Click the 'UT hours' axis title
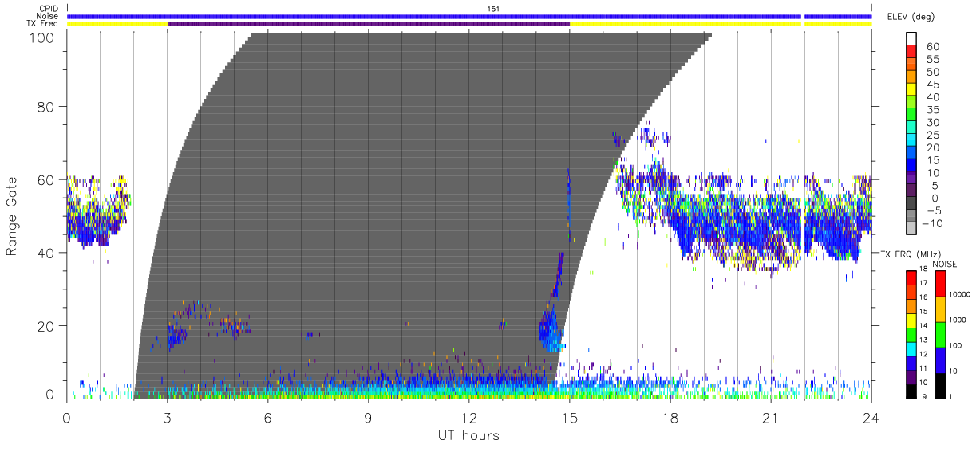 click(468, 435)
